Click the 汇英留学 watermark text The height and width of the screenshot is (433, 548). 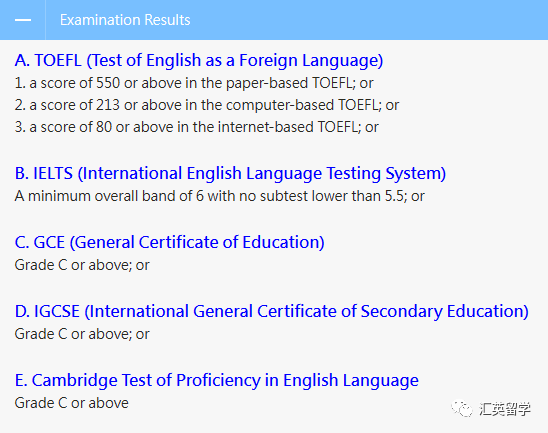[x=505, y=409]
